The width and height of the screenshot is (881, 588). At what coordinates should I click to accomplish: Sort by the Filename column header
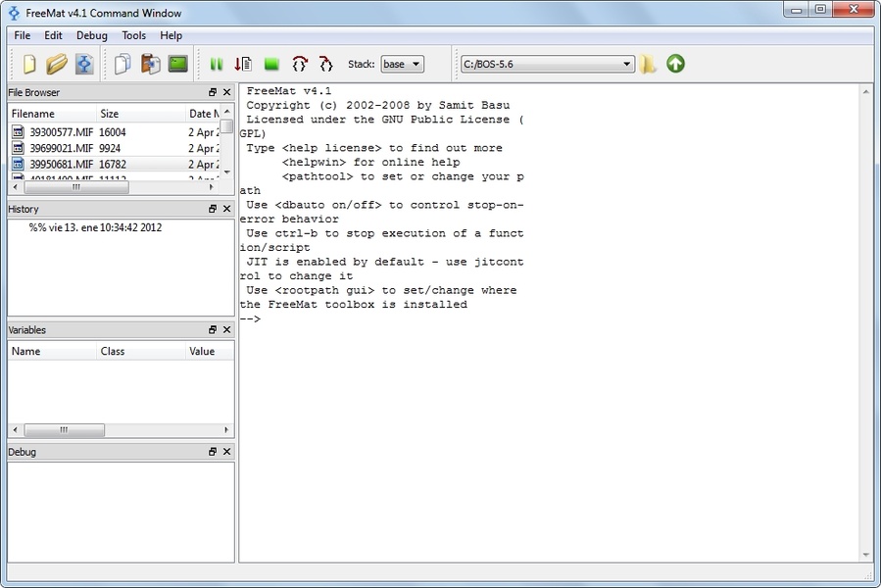(52, 114)
